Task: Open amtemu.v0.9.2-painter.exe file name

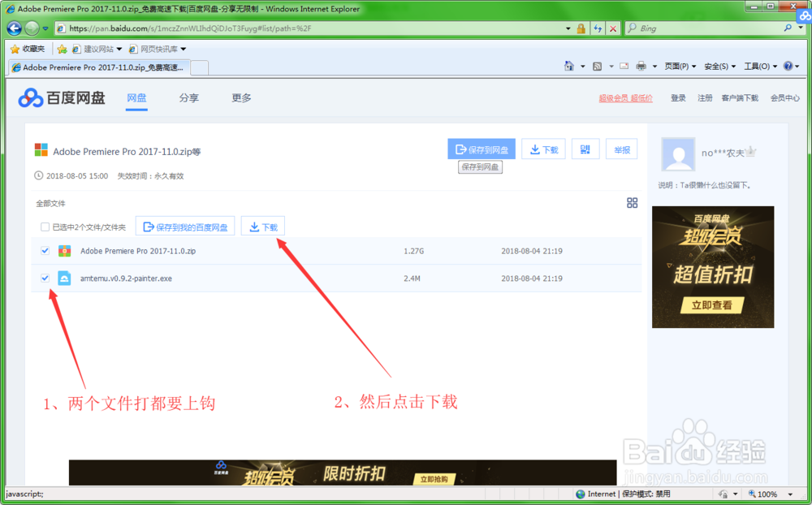Action: tap(126, 278)
